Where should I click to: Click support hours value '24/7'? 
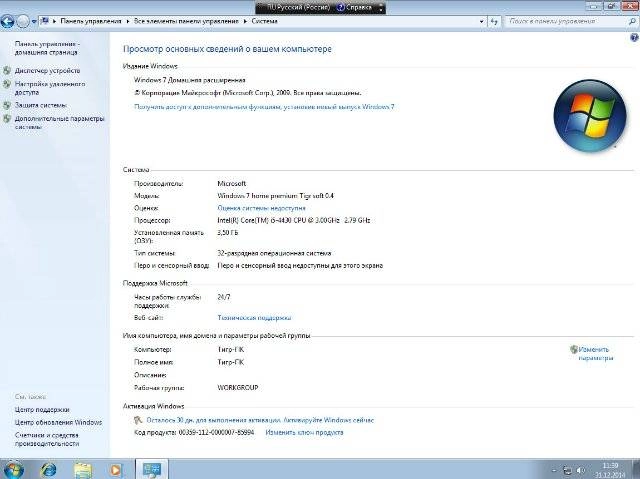tap(223, 297)
